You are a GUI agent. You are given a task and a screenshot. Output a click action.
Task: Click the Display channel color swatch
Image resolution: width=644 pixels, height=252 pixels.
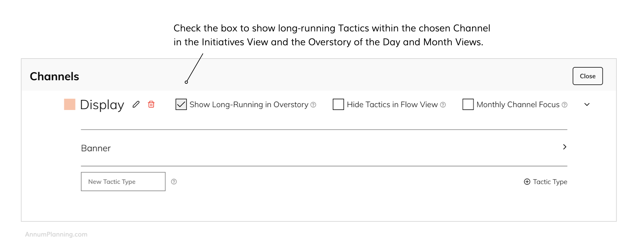pos(69,104)
